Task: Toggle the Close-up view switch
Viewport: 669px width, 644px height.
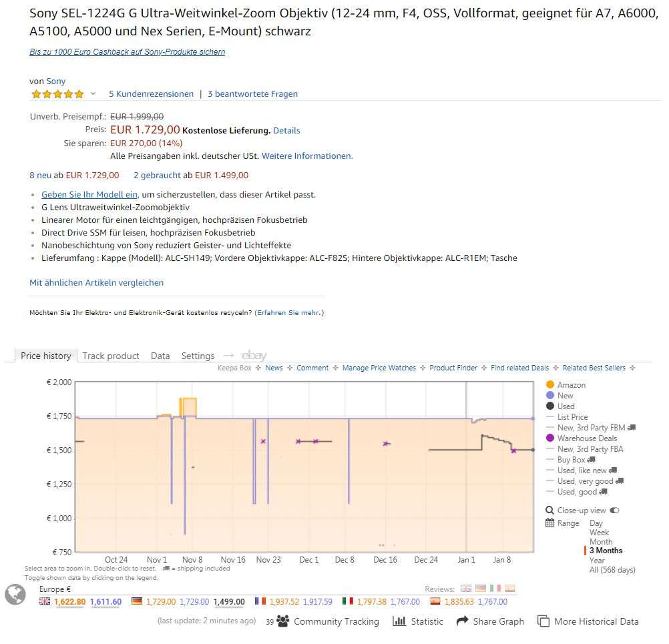Action: click(x=614, y=511)
